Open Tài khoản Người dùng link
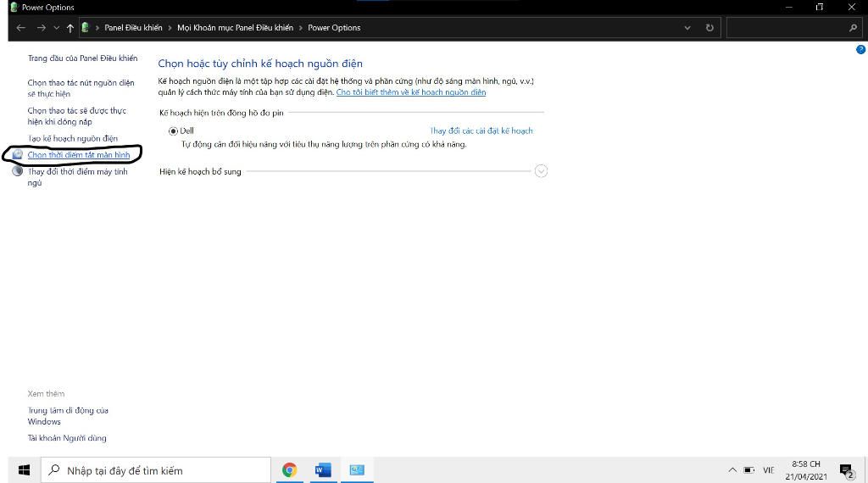868x483 pixels. tap(67, 438)
